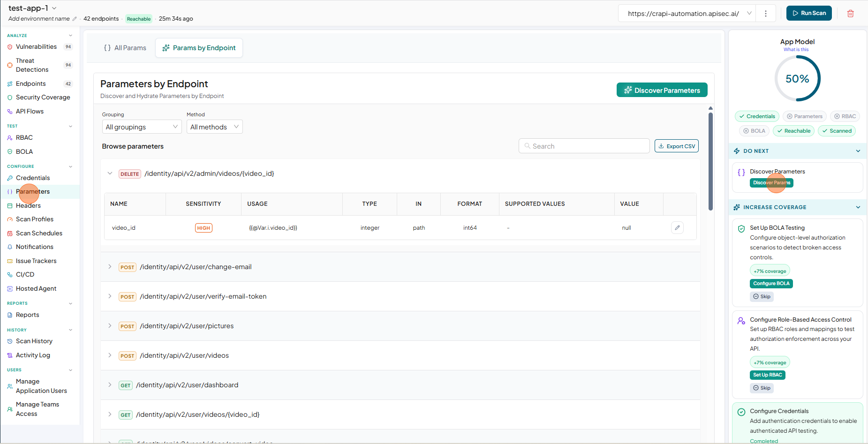Expand the GET user/dashboard endpoint

pyautogui.click(x=110, y=385)
